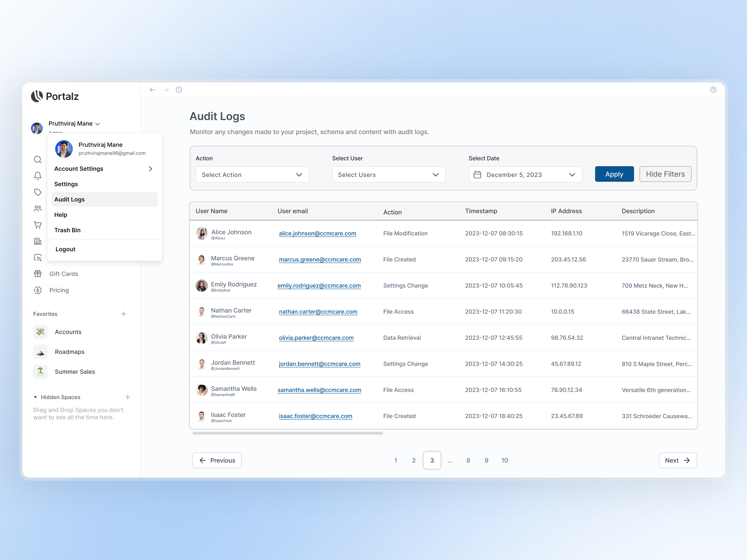Image resolution: width=747 pixels, height=560 pixels.
Task: Open the history clock icon in toolbar
Action: [x=179, y=90]
